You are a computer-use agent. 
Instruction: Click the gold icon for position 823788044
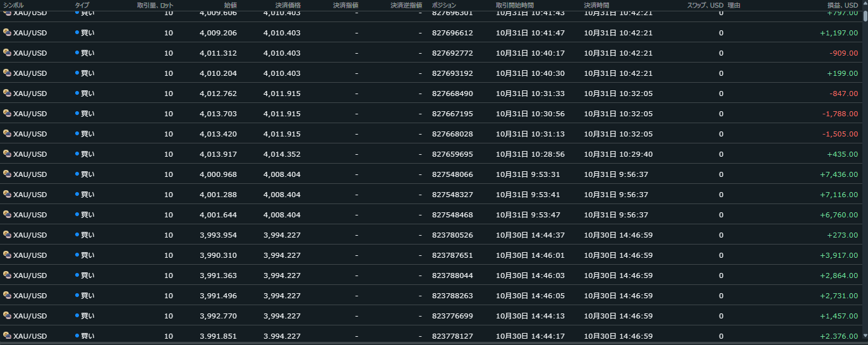click(7, 275)
